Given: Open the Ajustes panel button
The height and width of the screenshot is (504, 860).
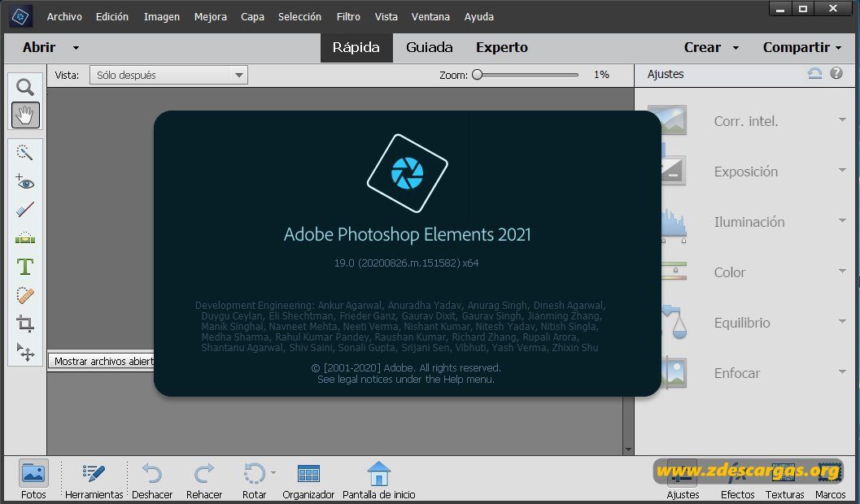Looking at the screenshot, I should pos(683,481).
